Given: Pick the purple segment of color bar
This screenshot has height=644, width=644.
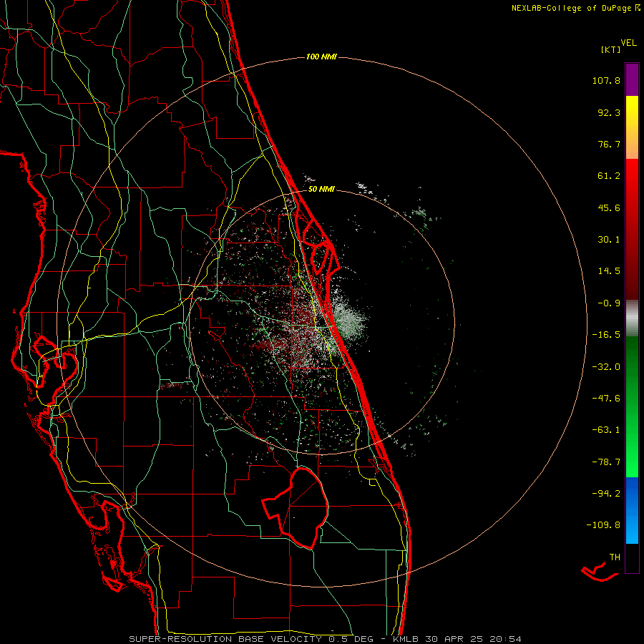Looking at the screenshot, I should [632, 79].
